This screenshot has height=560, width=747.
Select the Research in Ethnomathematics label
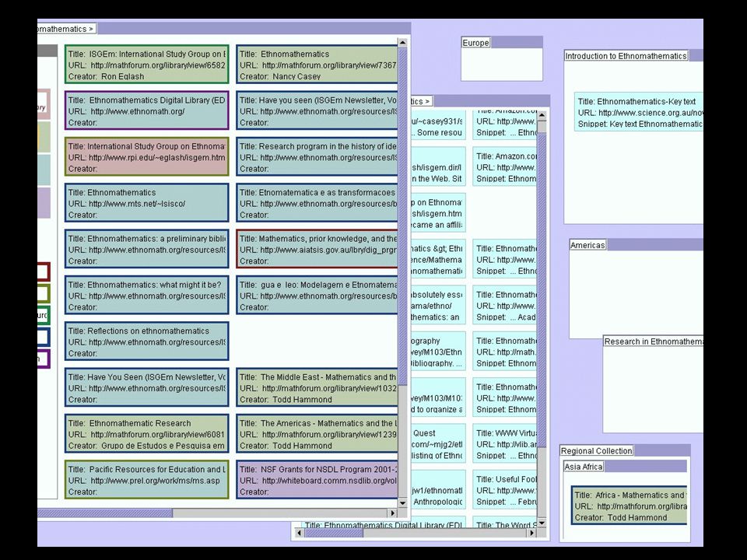point(653,341)
